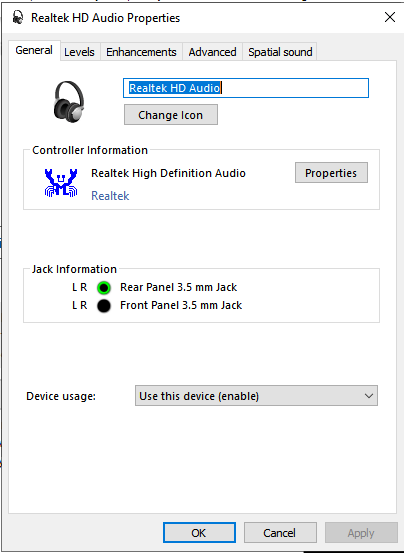Switch to the Levels tab
Image resolution: width=404 pixels, height=553 pixels.
79,52
